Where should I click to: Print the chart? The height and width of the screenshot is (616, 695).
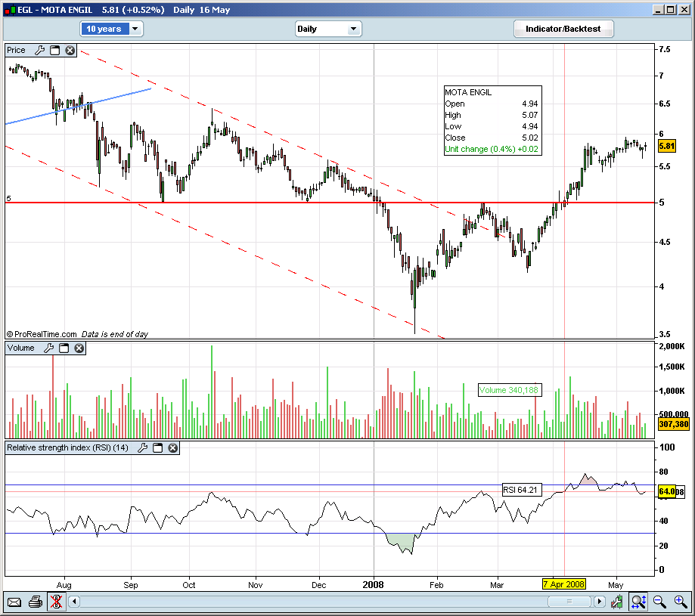point(36,602)
